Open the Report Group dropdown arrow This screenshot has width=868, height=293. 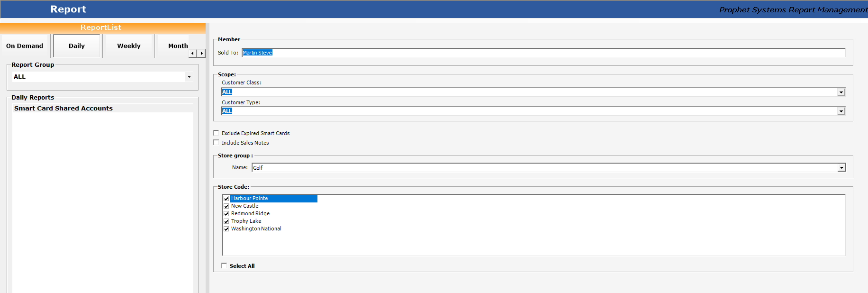click(189, 77)
